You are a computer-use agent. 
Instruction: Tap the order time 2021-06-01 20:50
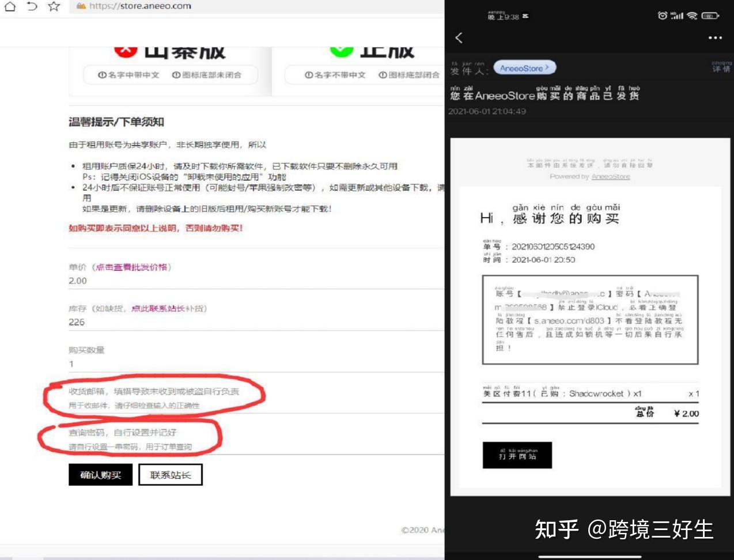click(543, 260)
